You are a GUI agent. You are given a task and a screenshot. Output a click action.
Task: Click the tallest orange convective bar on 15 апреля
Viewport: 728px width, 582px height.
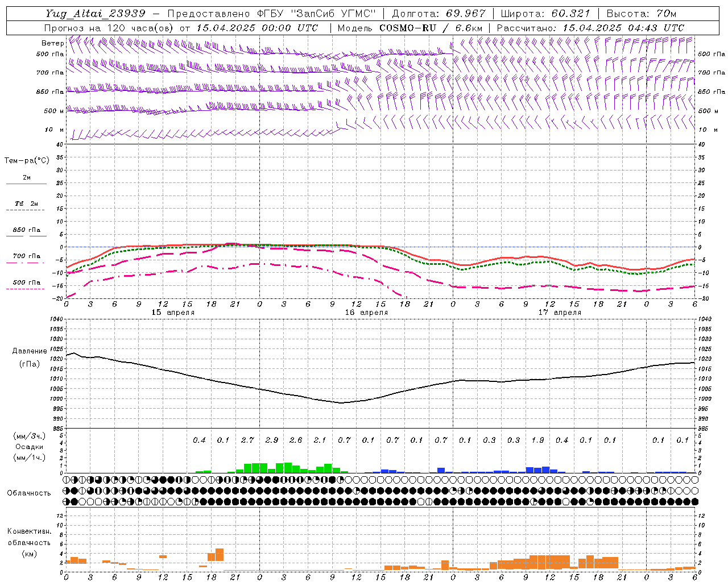point(220,555)
